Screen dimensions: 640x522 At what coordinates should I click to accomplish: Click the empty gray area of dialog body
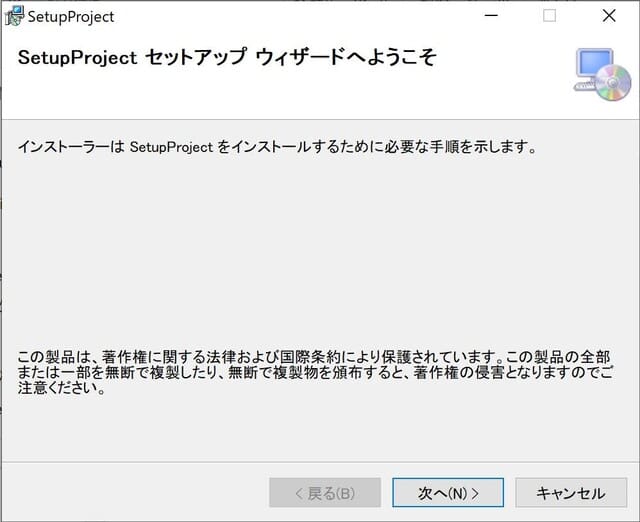(320, 250)
